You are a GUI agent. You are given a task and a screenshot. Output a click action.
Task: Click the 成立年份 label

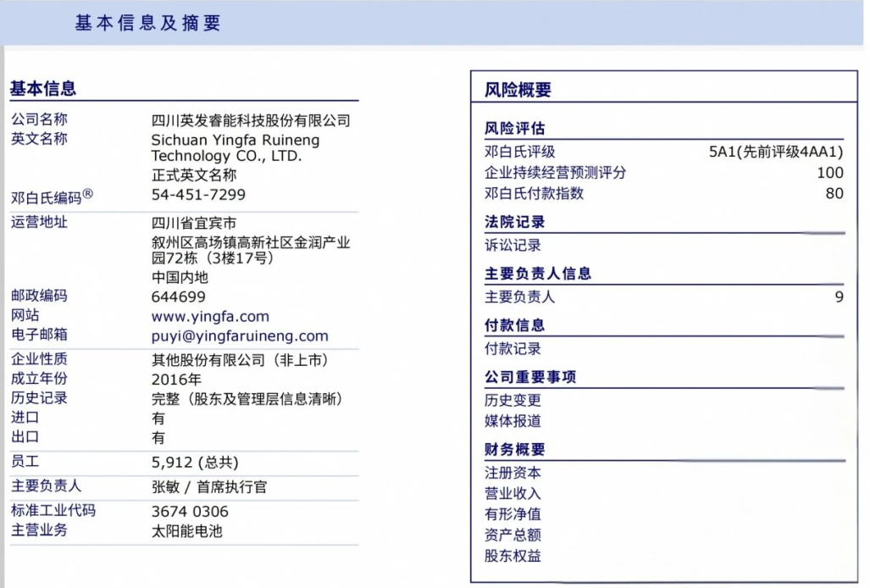[40, 379]
